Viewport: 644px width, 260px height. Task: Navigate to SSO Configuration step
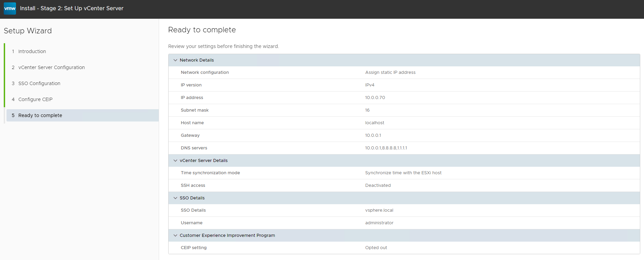[39, 83]
